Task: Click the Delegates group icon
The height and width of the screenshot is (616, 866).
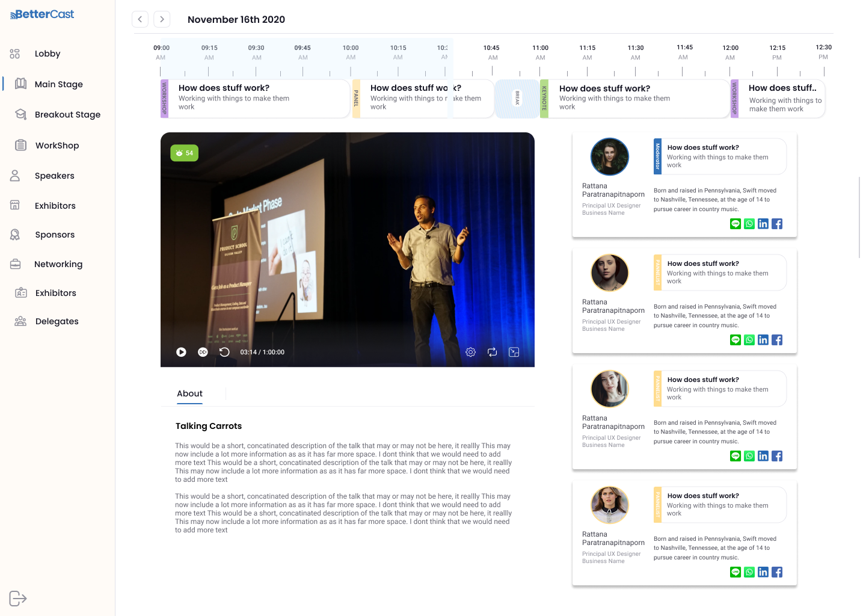Action: [20, 321]
